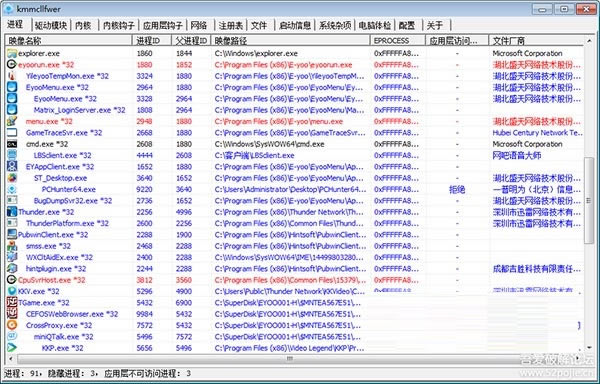The image size is (600, 384).
Task: Select the menu.exe *32 process row
Action: [x=295, y=121]
